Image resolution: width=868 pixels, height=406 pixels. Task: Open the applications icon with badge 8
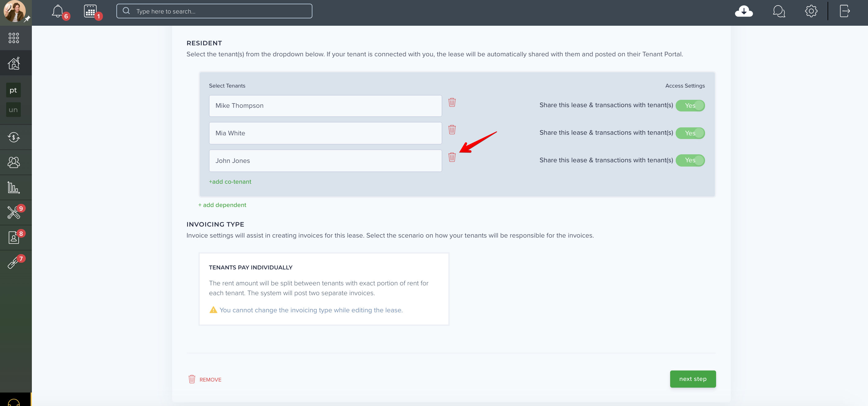pos(14,238)
